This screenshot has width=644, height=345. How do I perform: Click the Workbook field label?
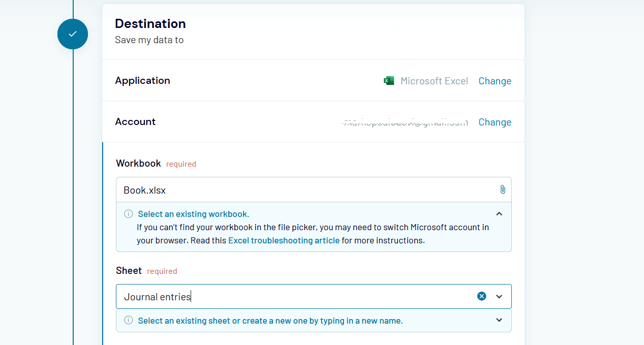(x=138, y=163)
